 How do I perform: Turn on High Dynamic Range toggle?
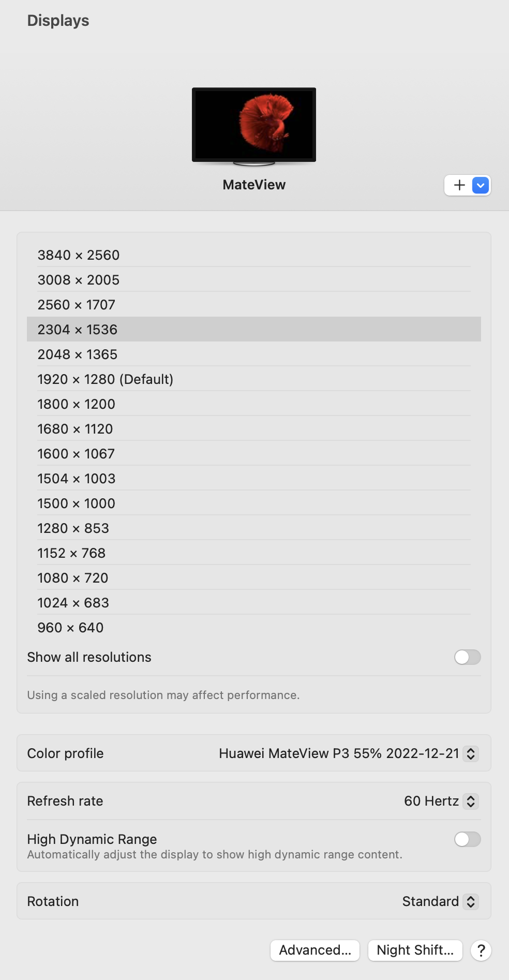pos(467,839)
